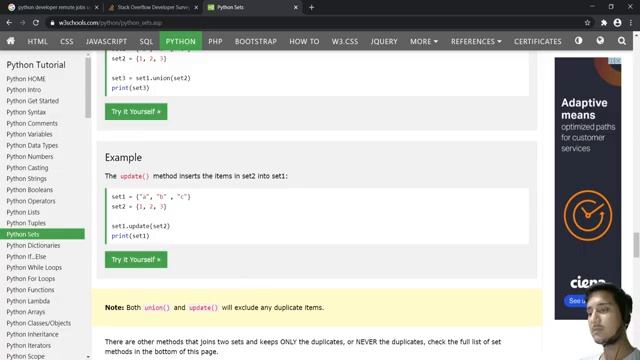Select the PYTHON menu item
This screenshot has height=360, width=640.
[180, 41]
